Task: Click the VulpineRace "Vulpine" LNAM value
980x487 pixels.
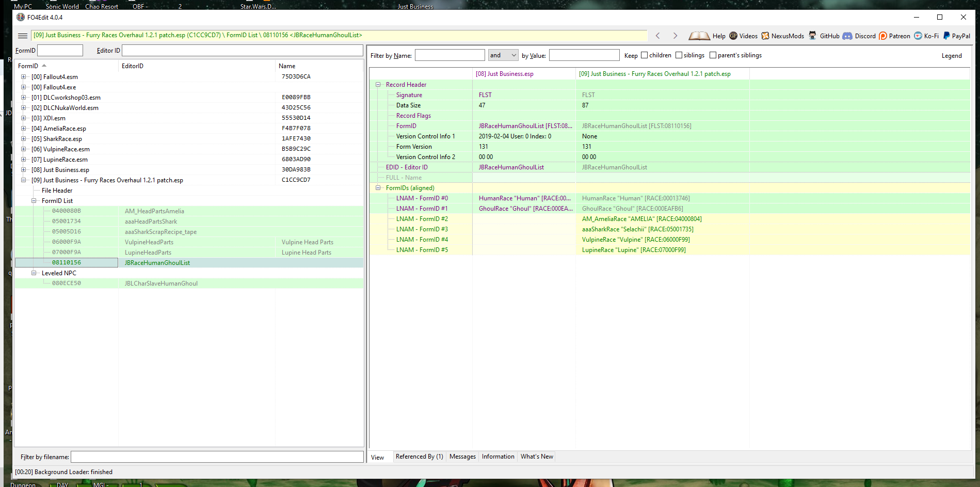Action: 636,240
